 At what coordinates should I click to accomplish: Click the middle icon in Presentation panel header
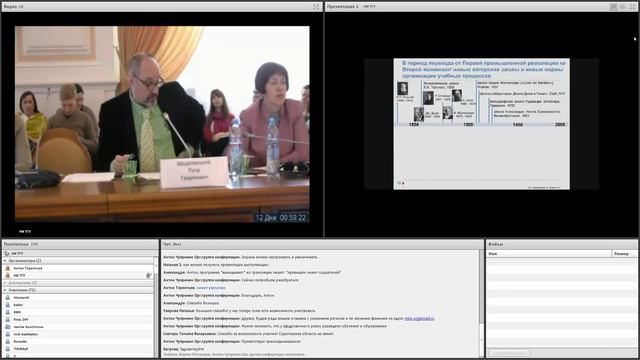[x=623, y=7]
